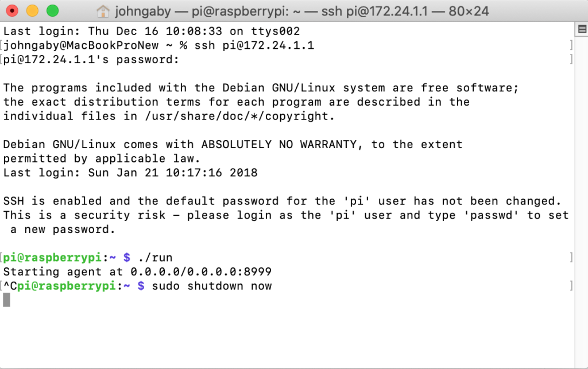Image resolution: width=588 pixels, height=369 pixels.
Task: Click the home folder icon in title bar
Action: pyautogui.click(x=103, y=11)
